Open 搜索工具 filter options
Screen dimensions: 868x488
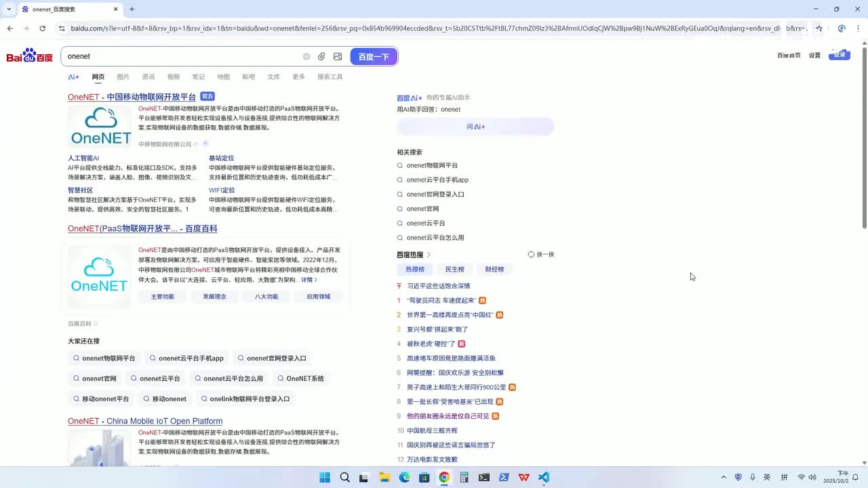click(x=330, y=77)
